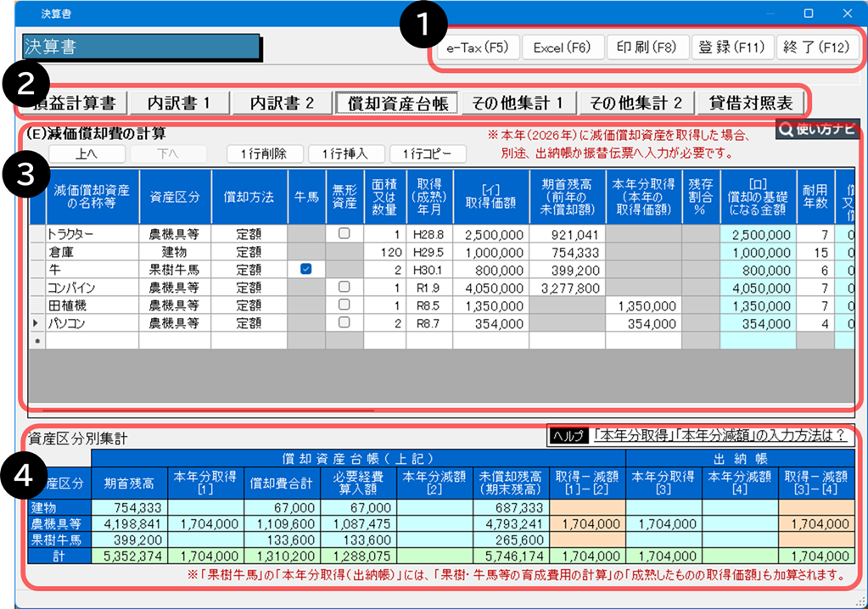
Task: Switch to the 損益計算書 tab
Action: (75, 103)
